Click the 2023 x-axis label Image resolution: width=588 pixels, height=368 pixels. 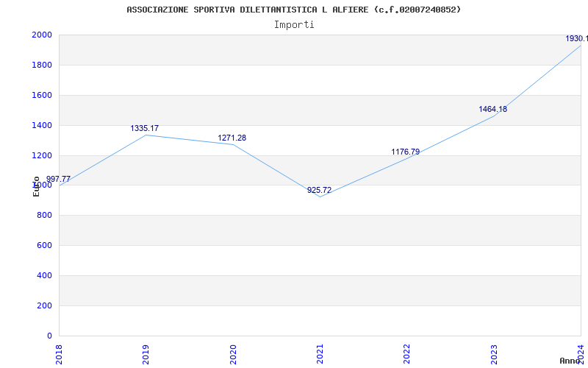tap(494, 354)
